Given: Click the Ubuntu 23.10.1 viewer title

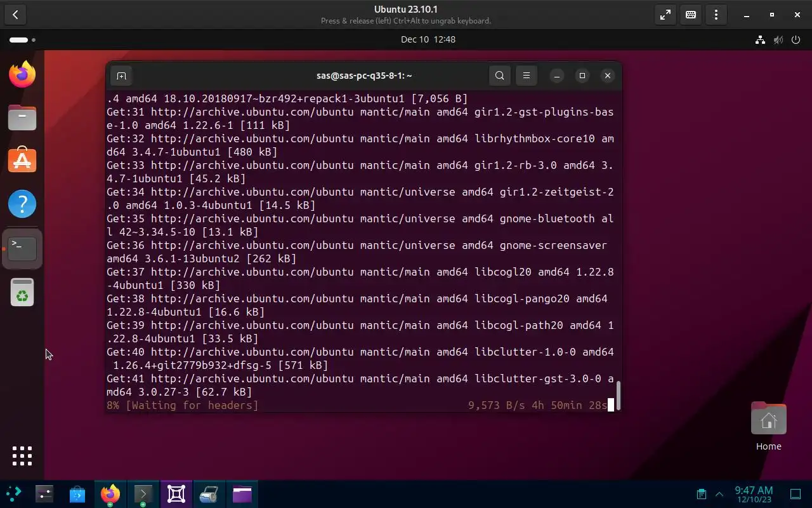Looking at the screenshot, I should (406, 9).
